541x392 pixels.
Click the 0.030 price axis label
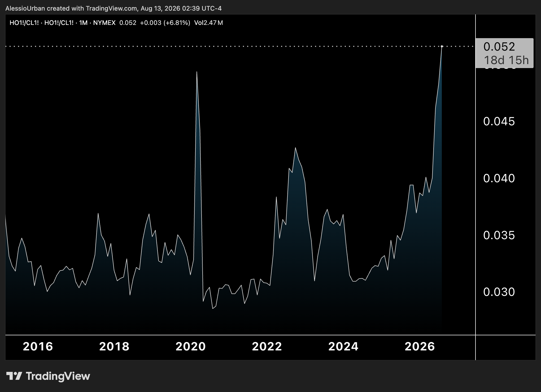point(499,292)
